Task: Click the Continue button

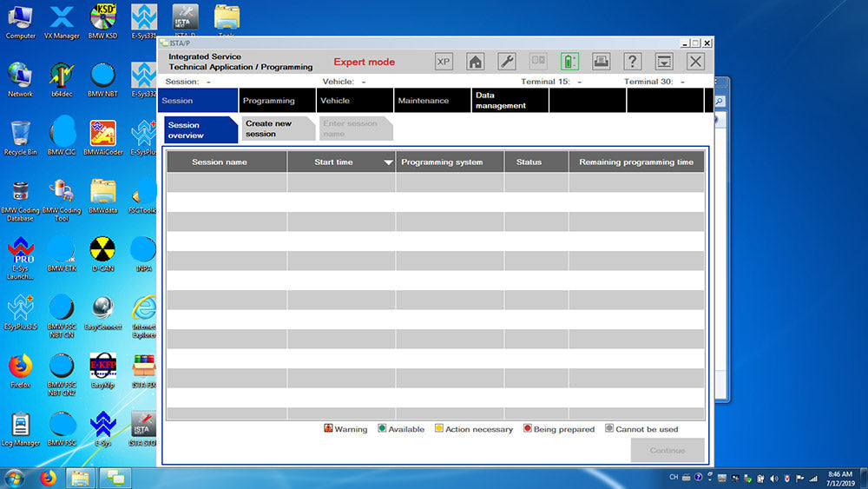Action: point(667,450)
